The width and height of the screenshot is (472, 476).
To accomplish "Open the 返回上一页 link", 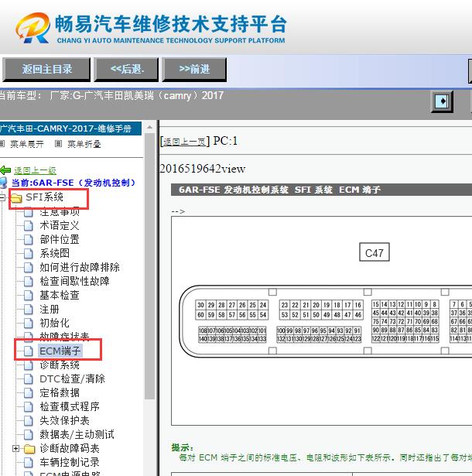I will (184, 142).
